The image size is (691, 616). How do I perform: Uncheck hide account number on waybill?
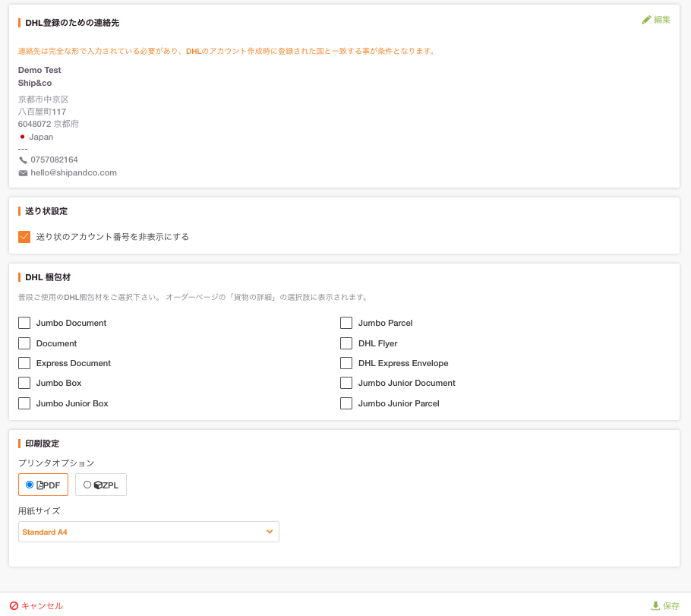point(24,237)
